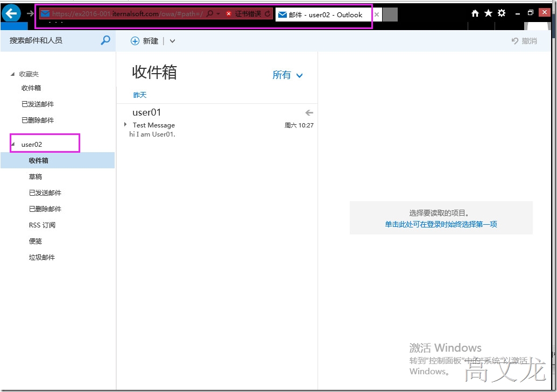This screenshot has width=557, height=392.
Task: Close the Outlook browser tab
Action: click(377, 15)
